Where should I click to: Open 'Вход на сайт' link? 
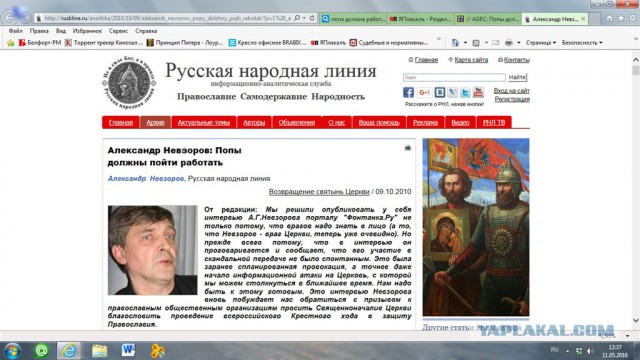[x=511, y=91]
